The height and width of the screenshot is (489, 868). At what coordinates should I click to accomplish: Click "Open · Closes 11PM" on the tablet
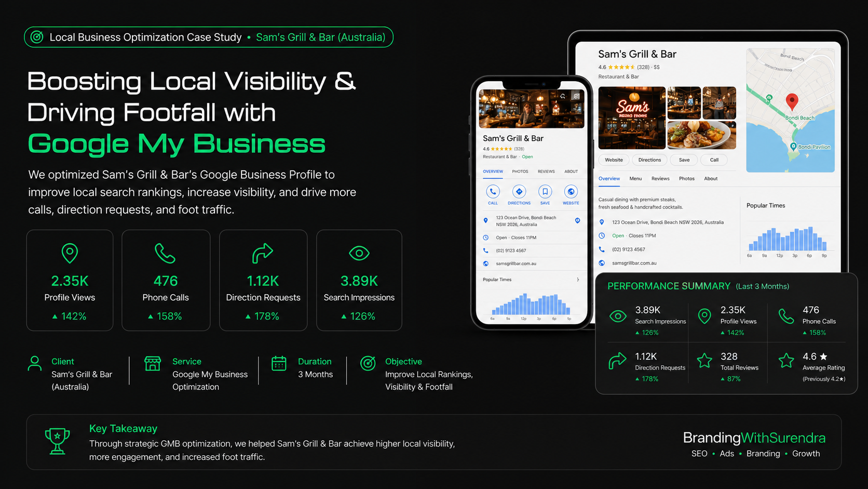tap(634, 236)
